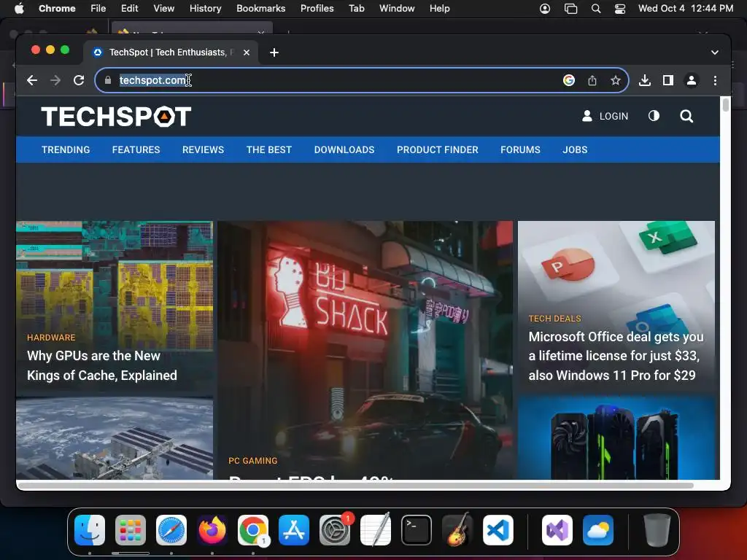Viewport: 747px width, 560px height.
Task: Click the HARDWARE category label
Action: tap(51, 337)
